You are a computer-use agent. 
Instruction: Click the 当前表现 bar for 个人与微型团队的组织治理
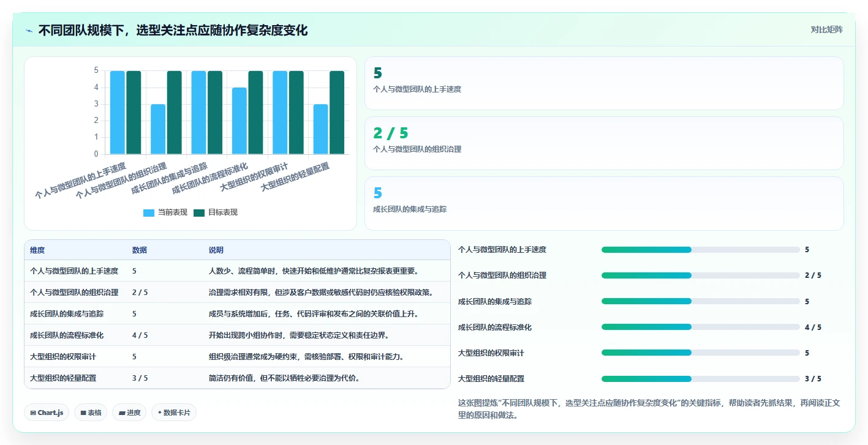tap(158, 129)
